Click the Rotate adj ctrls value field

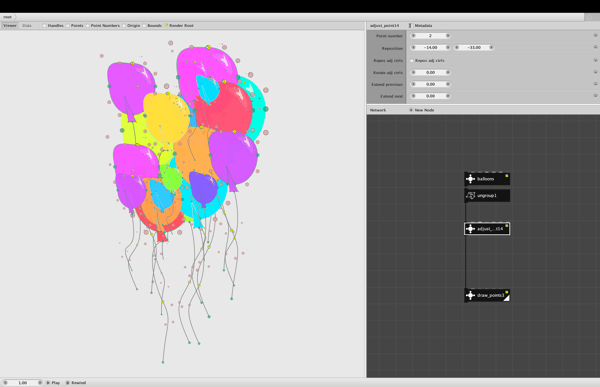[x=430, y=72]
